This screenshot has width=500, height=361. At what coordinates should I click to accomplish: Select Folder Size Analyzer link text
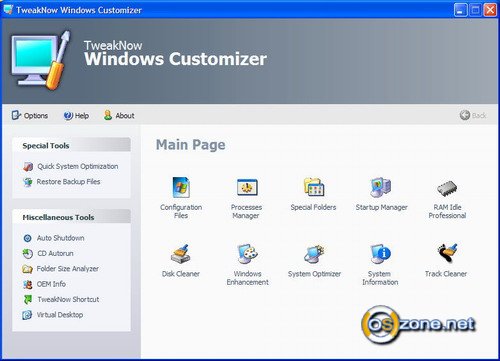(x=67, y=269)
